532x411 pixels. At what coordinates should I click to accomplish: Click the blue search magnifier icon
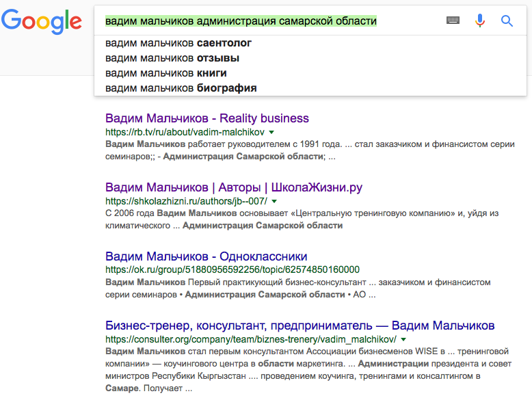pyautogui.click(x=507, y=21)
